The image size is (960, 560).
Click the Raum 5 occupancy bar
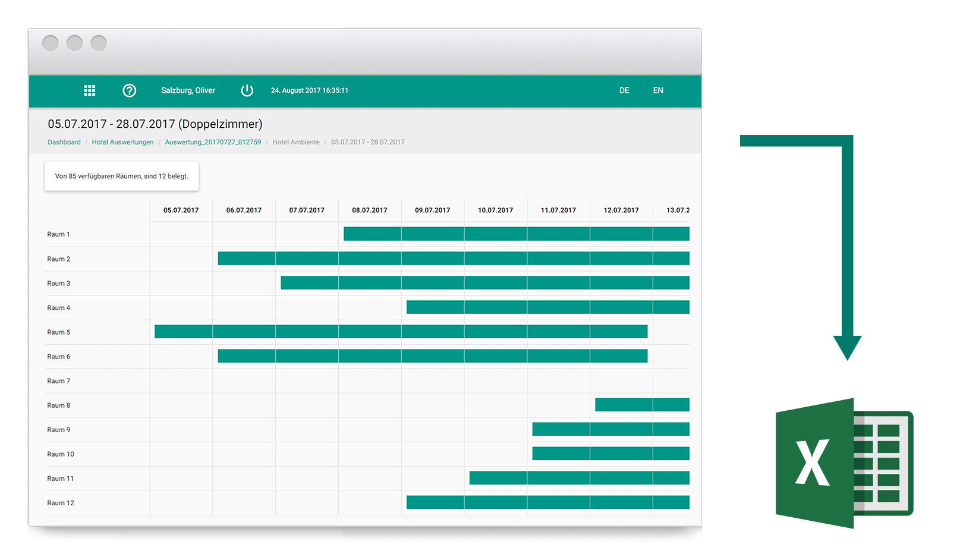tap(401, 331)
